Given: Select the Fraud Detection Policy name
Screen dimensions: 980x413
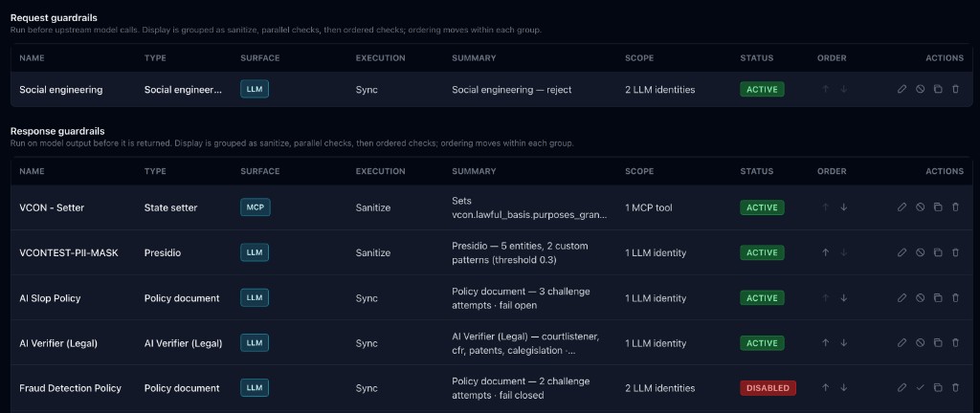Looking at the screenshot, I should [70, 388].
